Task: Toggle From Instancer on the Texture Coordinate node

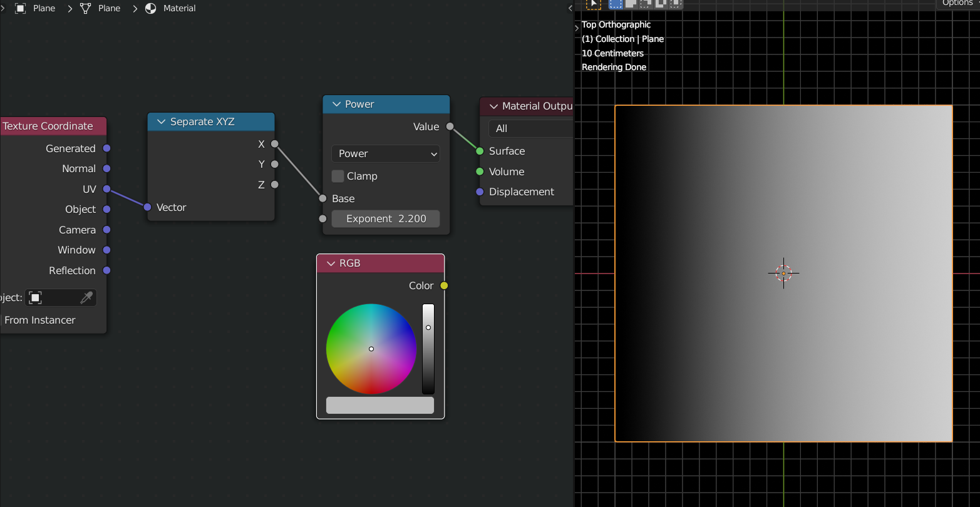Action: pyautogui.click(x=39, y=320)
